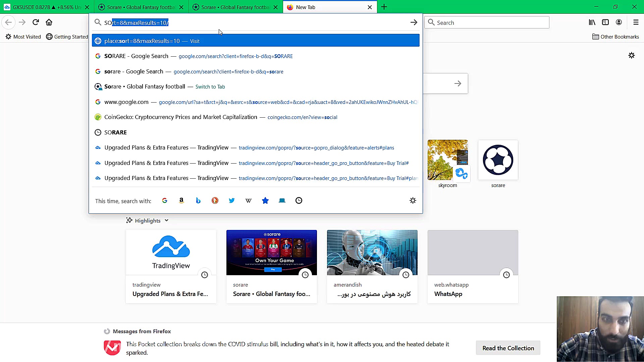The image size is (644, 362).
Task: Visit the place:sort=8&maxResults=10 suggestion
Action: [256, 41]
